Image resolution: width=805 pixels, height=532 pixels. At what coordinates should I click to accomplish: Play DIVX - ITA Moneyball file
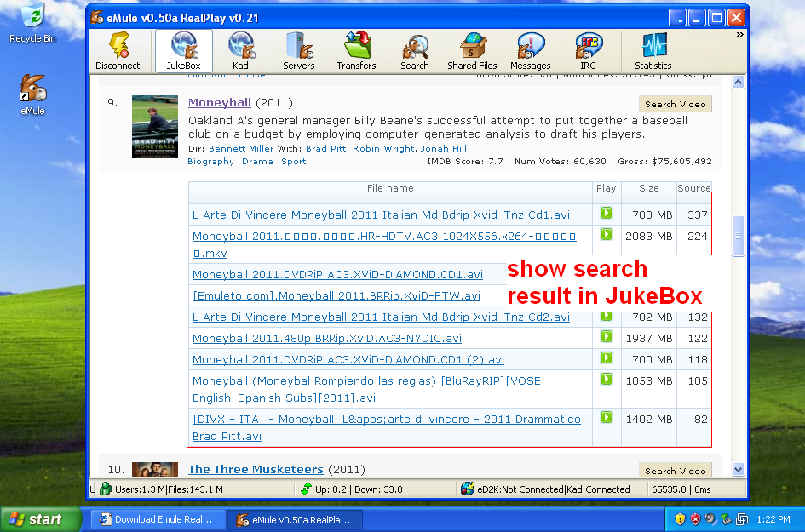[x=607, y=417]
